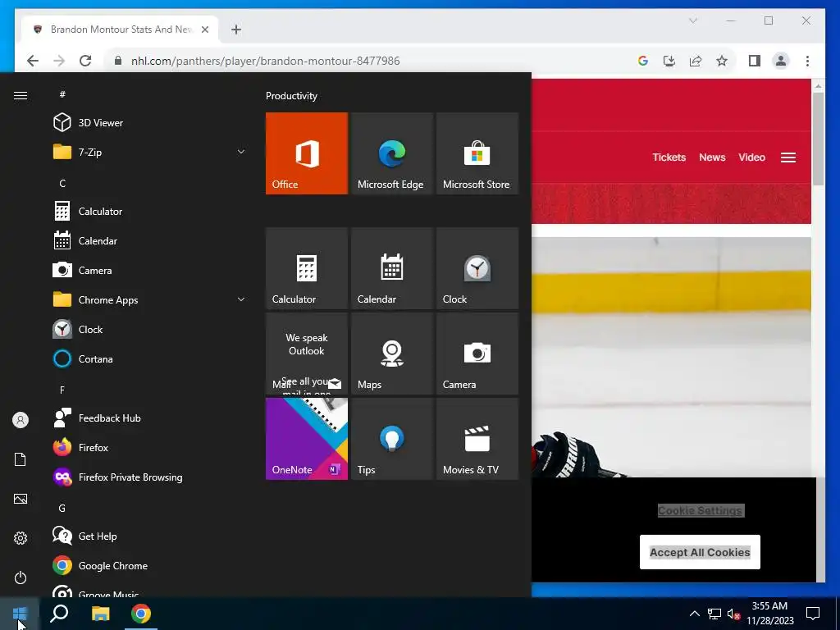Reload the NHL page
Screen dimensions: 840x630
coord(85,61)
